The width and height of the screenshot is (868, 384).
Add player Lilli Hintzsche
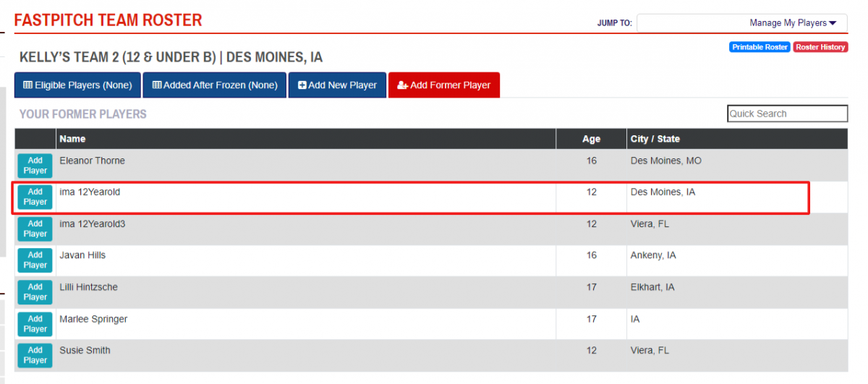tap(35, 292)
